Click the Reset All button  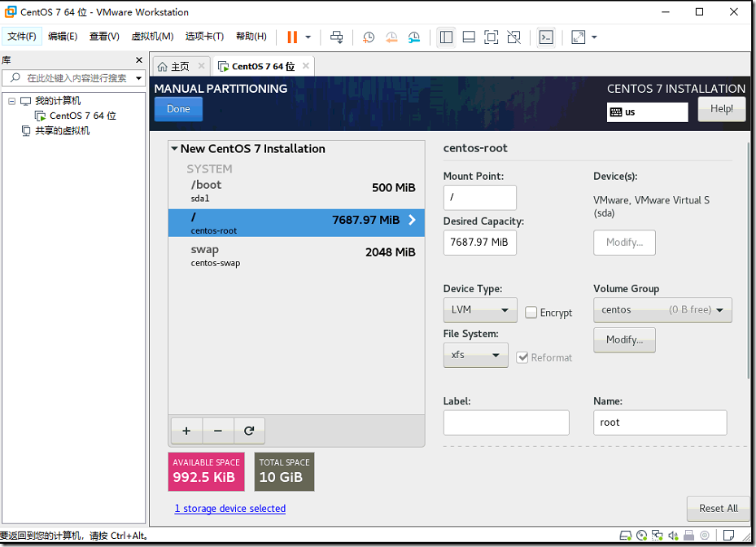pyautogui.click(x=718, y=509)
